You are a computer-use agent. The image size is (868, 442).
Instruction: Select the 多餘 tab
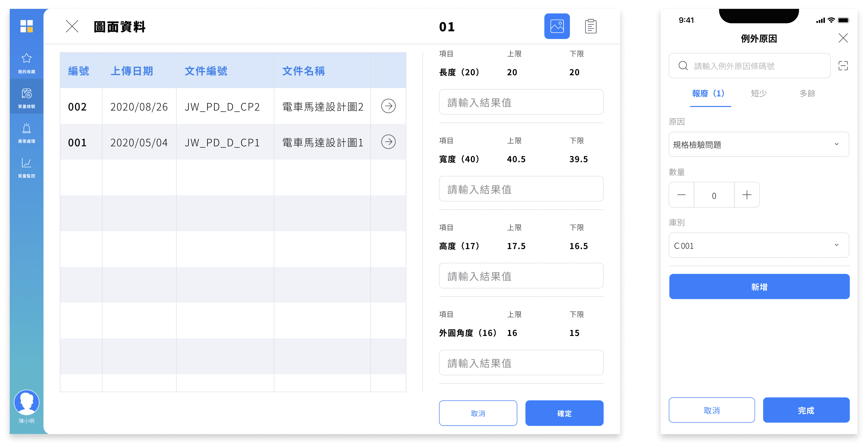coord(807,93)
